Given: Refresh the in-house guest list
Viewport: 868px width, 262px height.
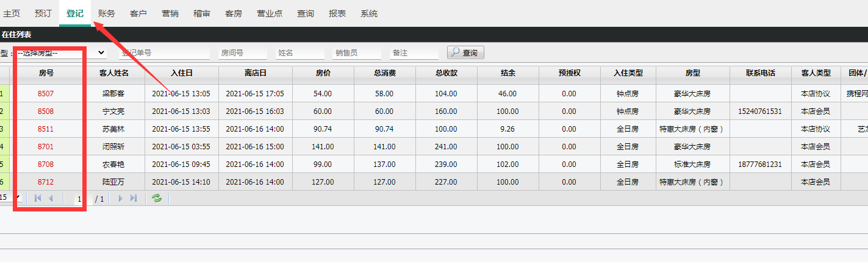Looking at the screenshot, I should 157,199.
